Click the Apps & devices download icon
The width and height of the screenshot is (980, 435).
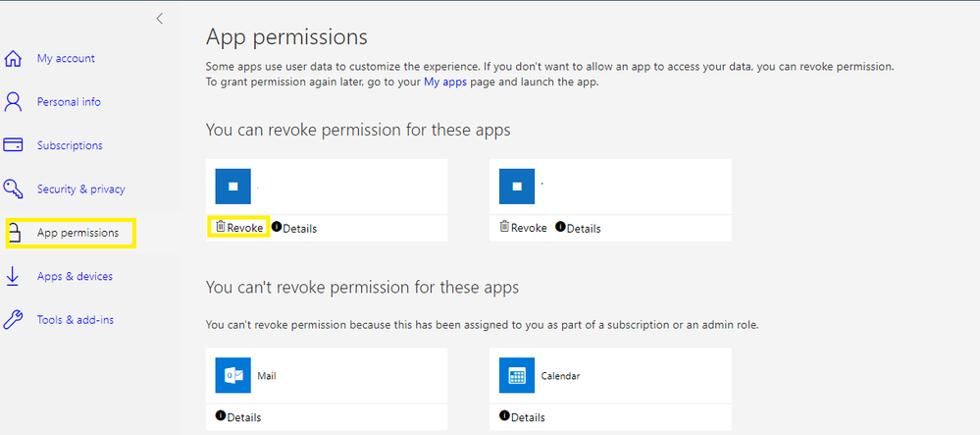14,276
